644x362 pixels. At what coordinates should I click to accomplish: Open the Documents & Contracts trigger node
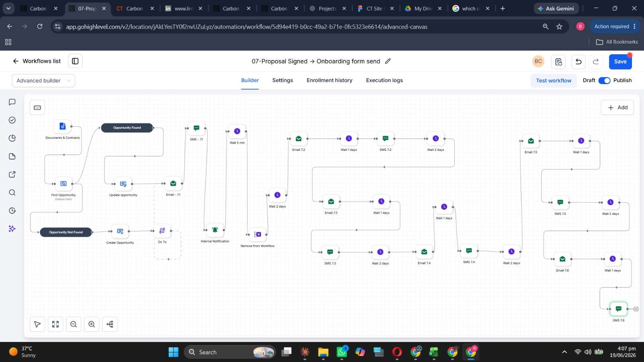(62, 127)
